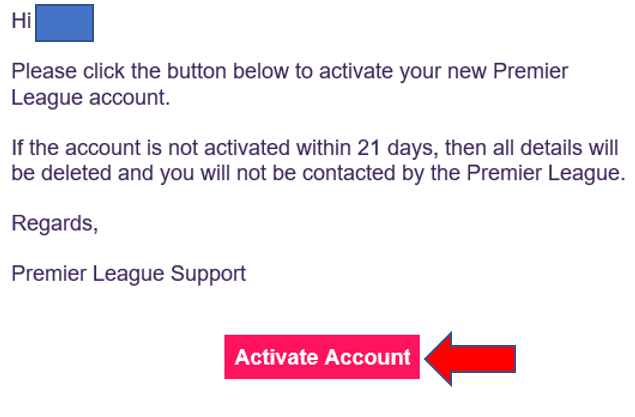This screenshot has height=417, width=635.
Task: Click the "League account." text line
Action: (90, 98)
